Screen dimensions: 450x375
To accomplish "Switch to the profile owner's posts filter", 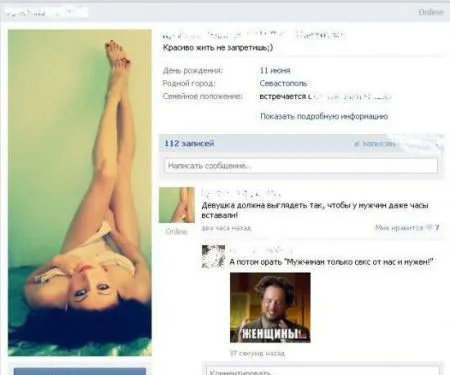I will coord(375,143).
